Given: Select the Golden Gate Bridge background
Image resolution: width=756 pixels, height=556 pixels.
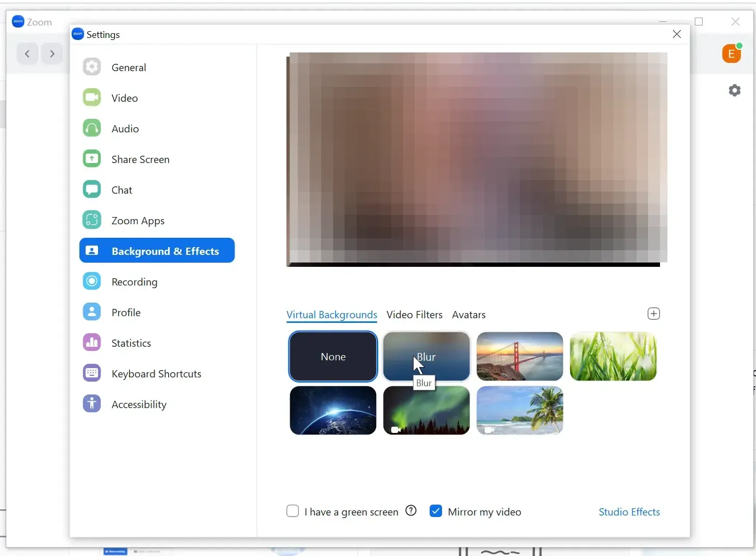Looking at the screenshot, I should tap(520, 357).
